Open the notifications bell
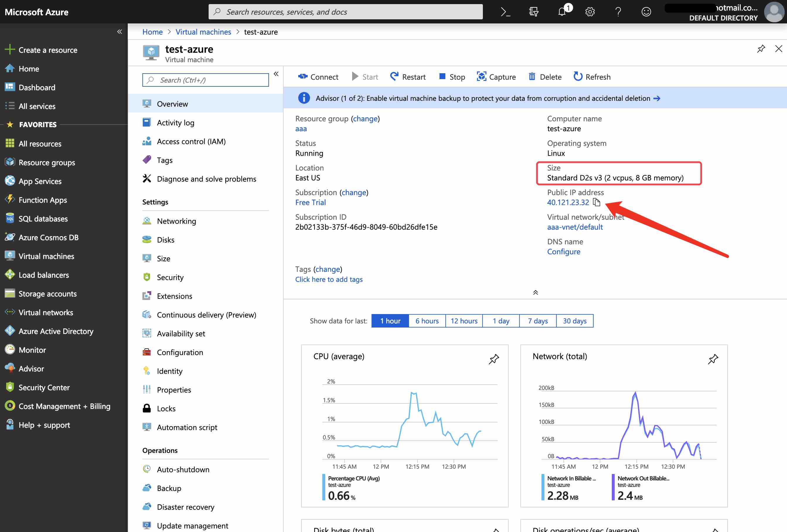The width and height of the screenshot is (787, 532). click(562, 12)
